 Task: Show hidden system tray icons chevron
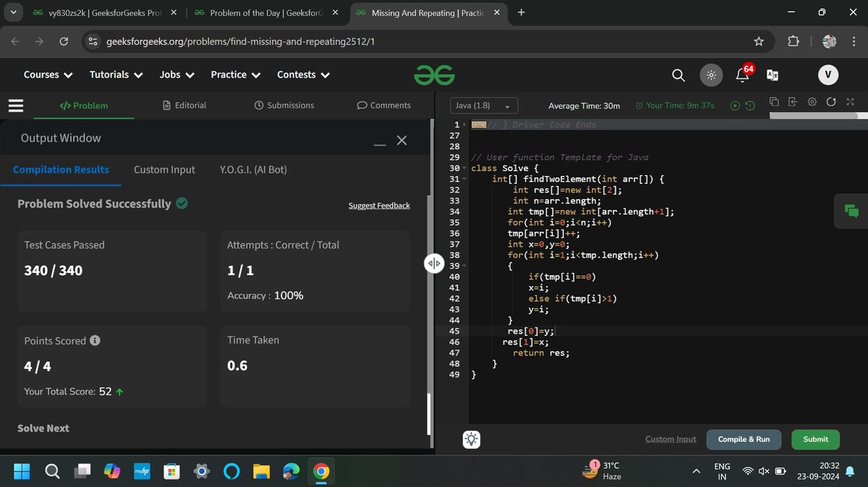[697, 471]
